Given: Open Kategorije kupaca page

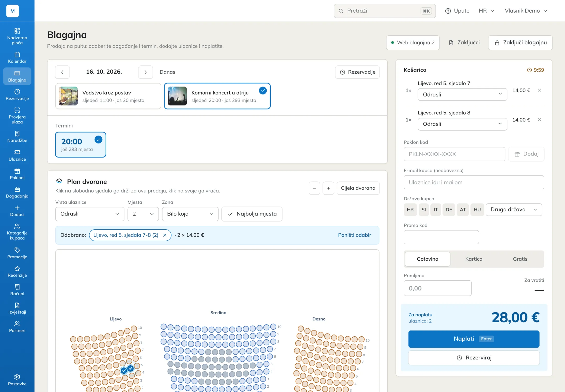Looking at the screenshot, I should (x=17, y=232).
